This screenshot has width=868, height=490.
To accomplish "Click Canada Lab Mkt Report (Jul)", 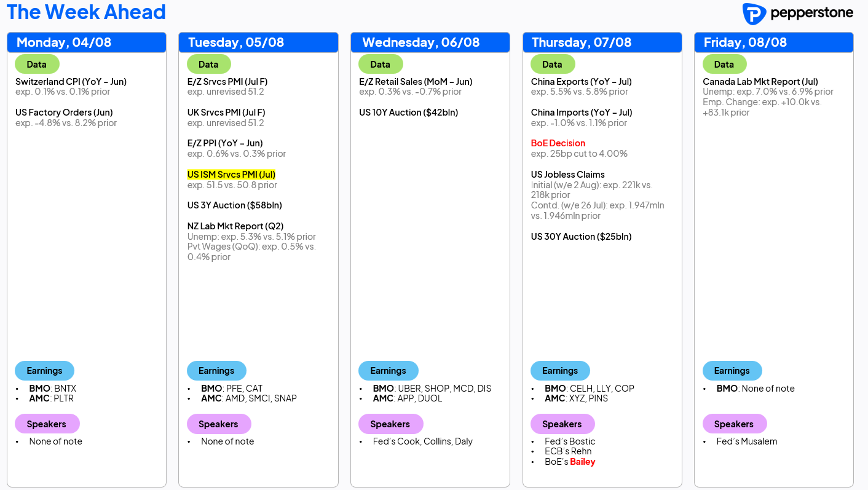I will click(x=760, y=82).
